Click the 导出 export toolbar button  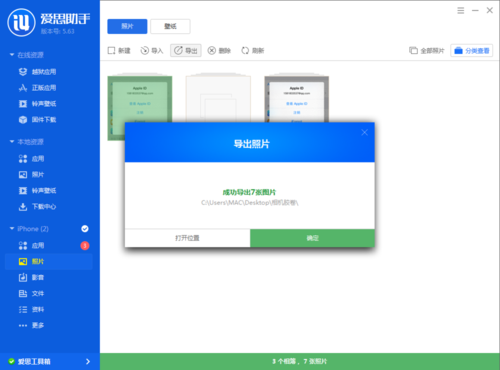pyautogui.click(x=186, y=51)
